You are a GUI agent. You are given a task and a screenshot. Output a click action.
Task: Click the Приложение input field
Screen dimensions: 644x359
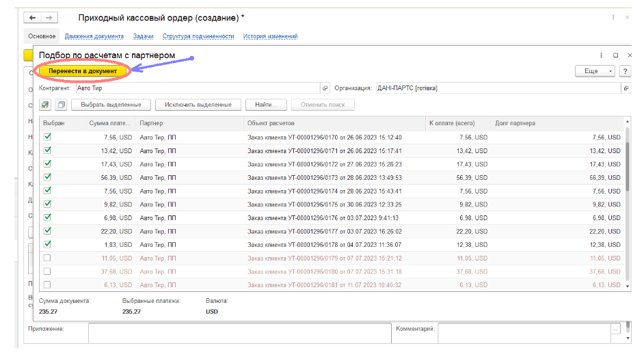238,332
